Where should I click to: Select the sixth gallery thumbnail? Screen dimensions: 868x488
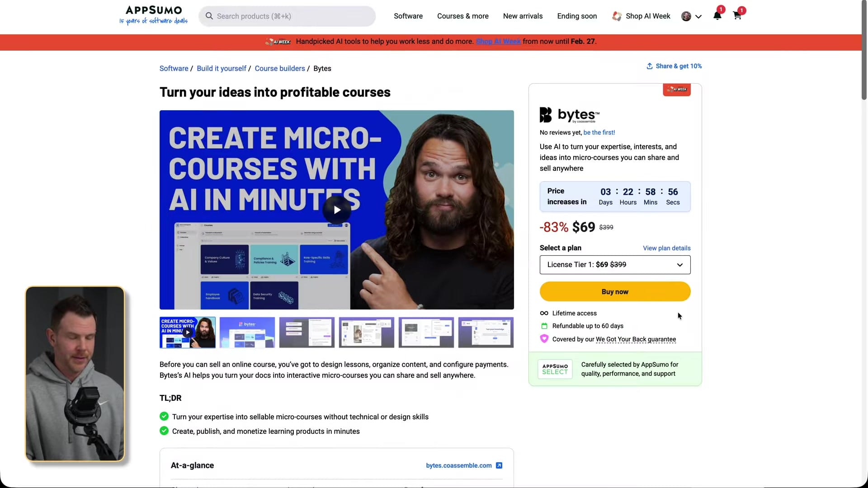(486, 333)
